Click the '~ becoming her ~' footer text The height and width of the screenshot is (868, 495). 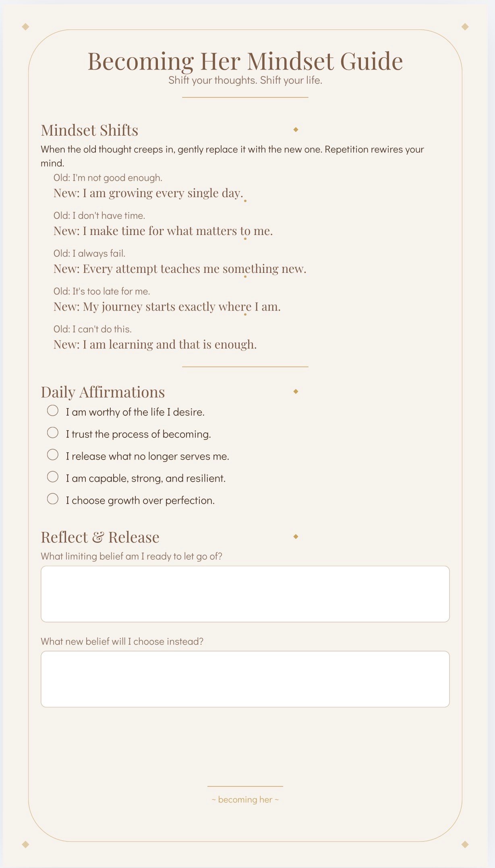point(245,800)
